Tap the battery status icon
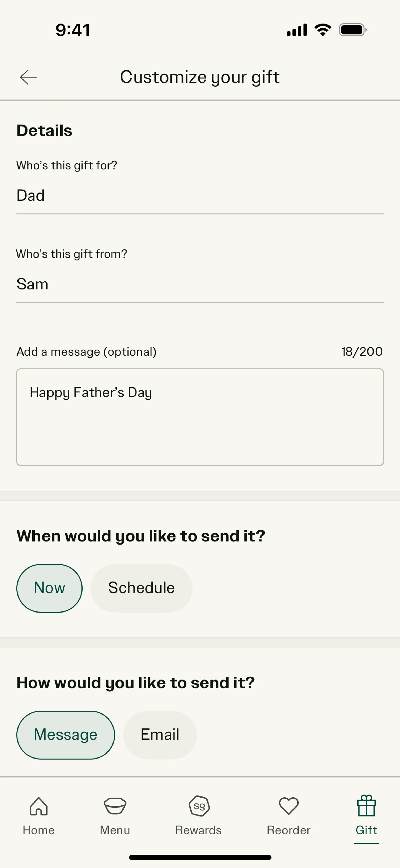The width and height of the screenshot is (400, 868). click(352, 30)
